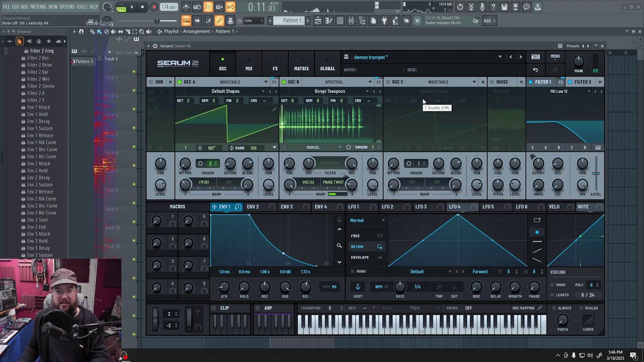
Task: Click the stop button in transport
Action: (x=143, y=7)
